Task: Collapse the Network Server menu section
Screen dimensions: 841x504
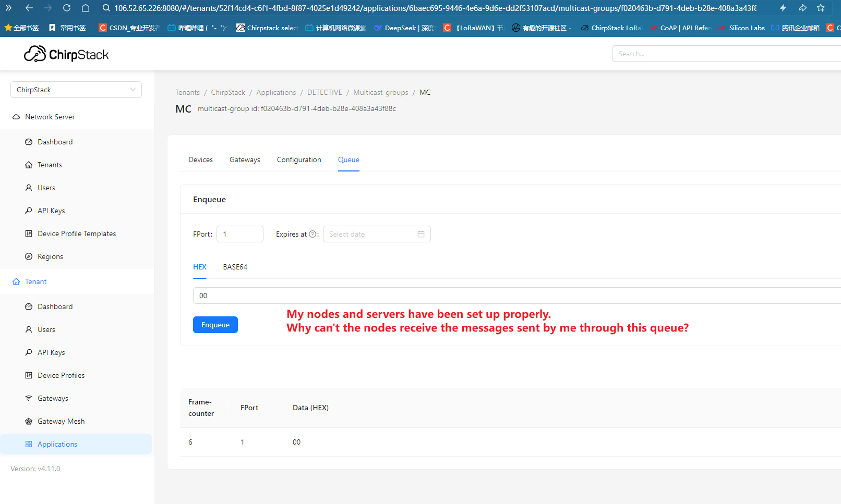Action: point(50,117)
